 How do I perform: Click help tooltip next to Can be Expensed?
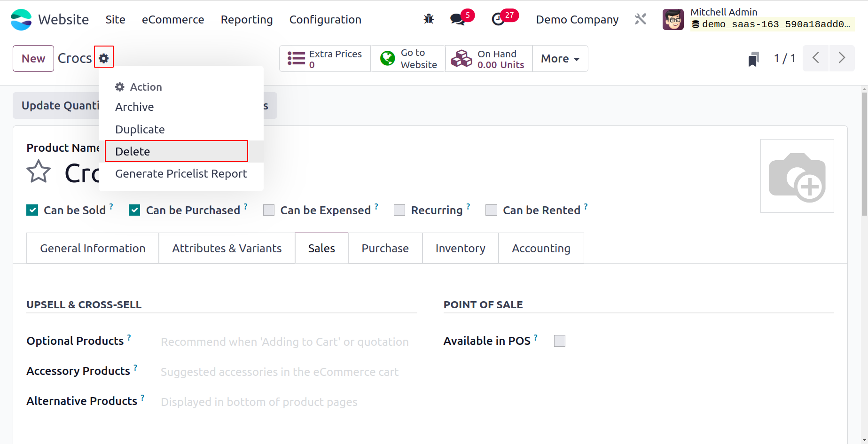pos(376,206)
